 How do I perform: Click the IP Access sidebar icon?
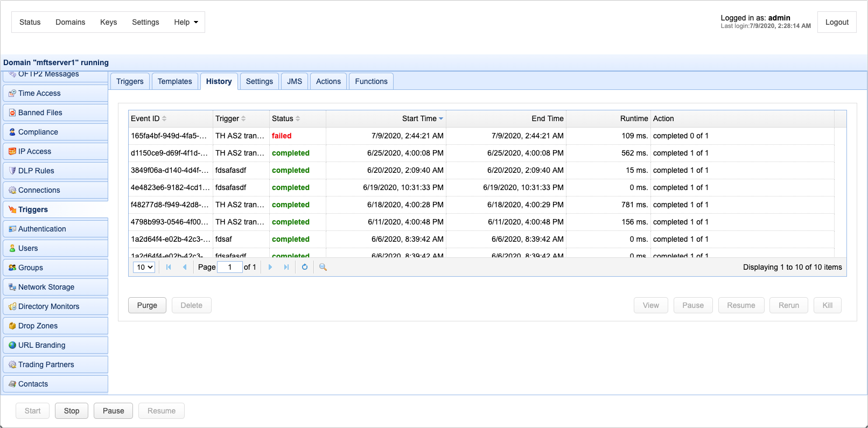coord(12,151)
